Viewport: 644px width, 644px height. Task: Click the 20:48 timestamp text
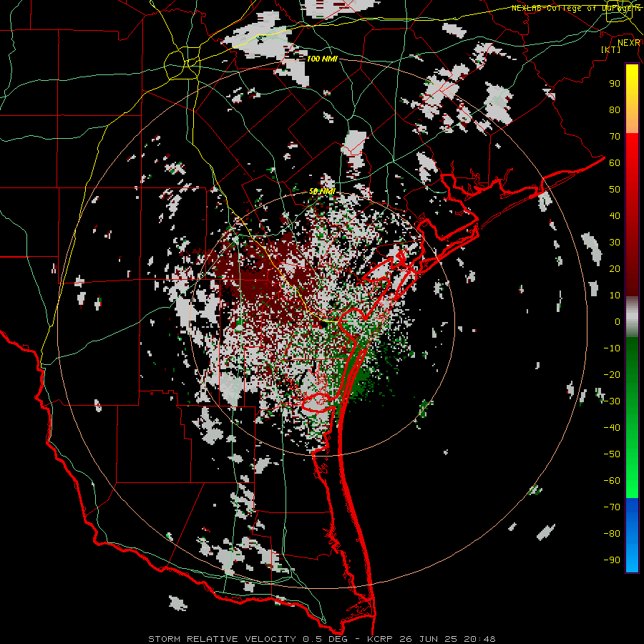[481, 639]
